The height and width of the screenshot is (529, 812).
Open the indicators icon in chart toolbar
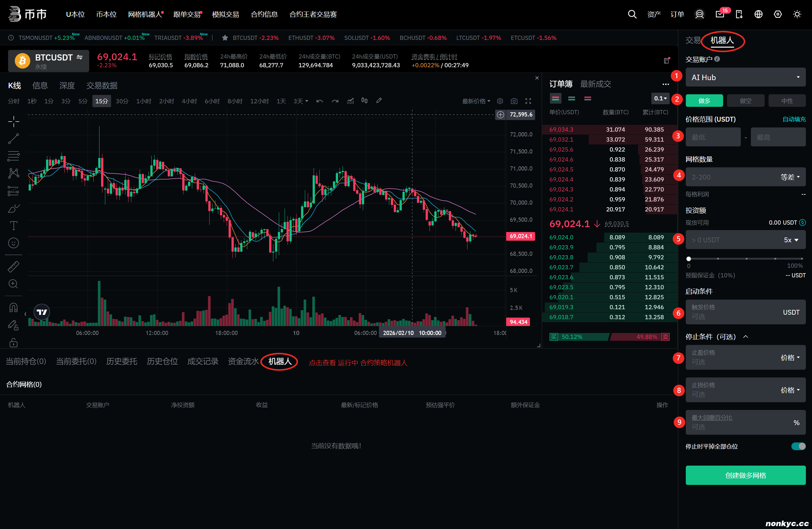[350, 101]
